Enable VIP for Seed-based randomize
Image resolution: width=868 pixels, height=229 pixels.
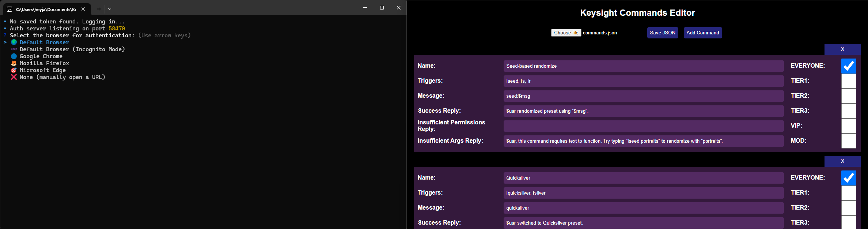coord(849,126)
